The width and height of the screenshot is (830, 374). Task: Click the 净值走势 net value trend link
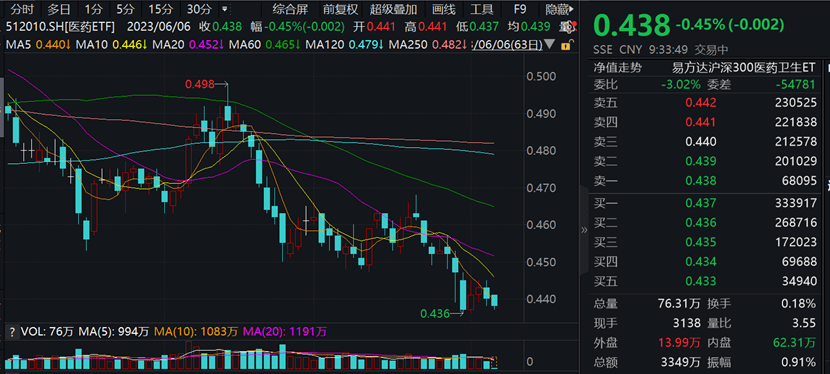pyautogui.click(x=617, y=67)
